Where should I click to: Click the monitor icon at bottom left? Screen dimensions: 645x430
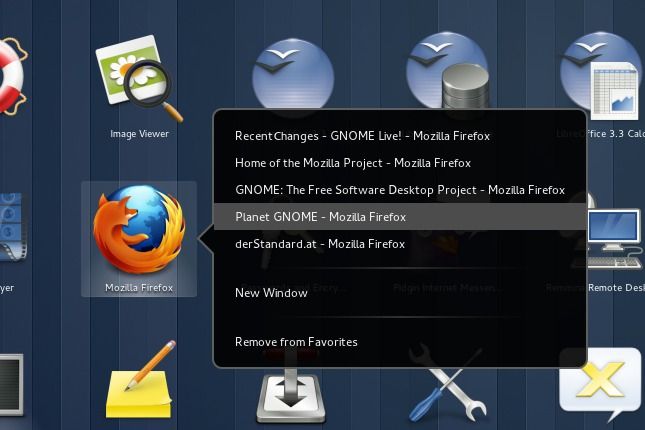coord(8,385)
